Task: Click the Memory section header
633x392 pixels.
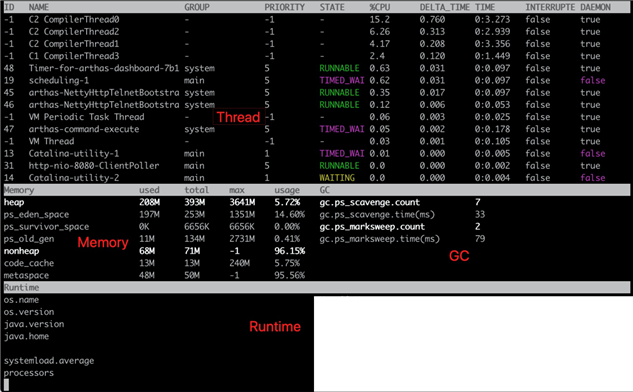Action: tap(19, 190)
